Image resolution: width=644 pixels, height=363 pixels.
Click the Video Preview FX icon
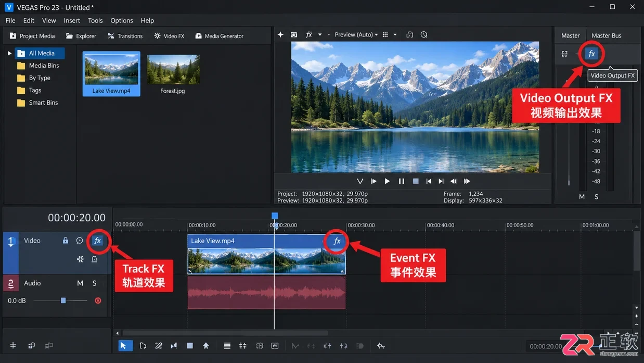(x=309, y=34)
